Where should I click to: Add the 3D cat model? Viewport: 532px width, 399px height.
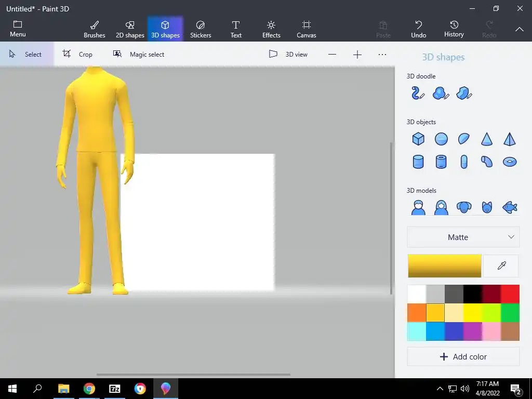pos(487,207)
